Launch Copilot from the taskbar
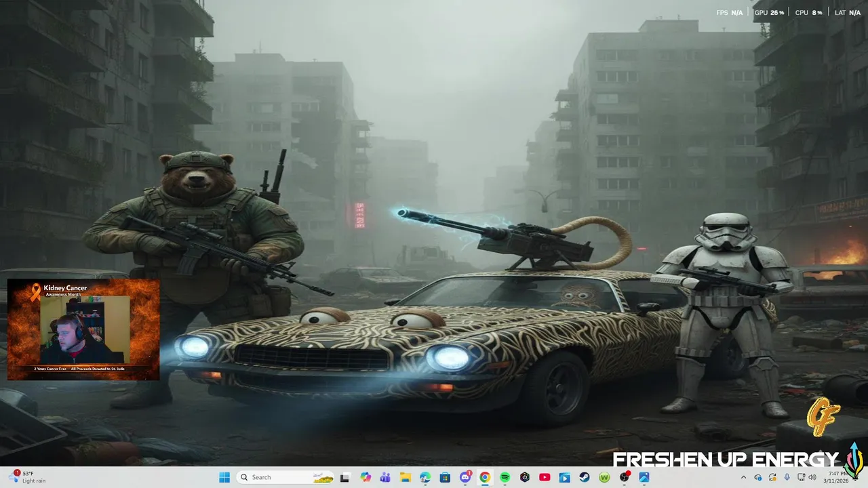 coord(366,477)
